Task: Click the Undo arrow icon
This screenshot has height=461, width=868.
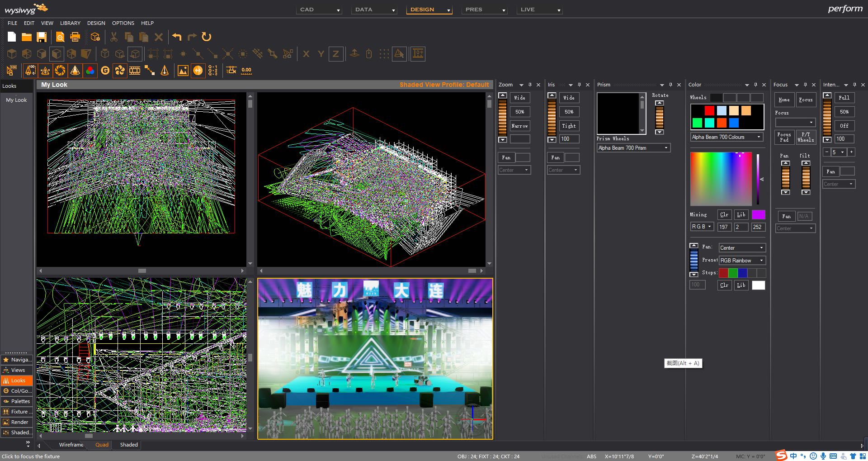Action: tap(177, 37)
